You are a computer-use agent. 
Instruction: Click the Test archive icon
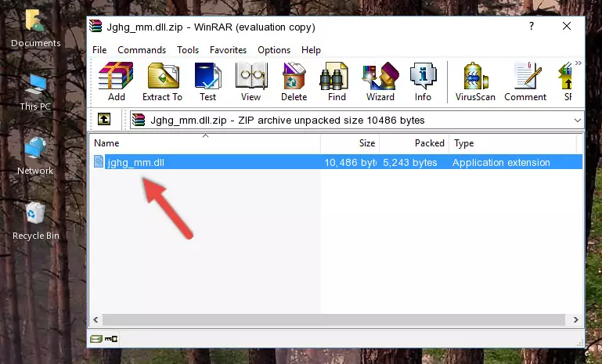(x=207, y=81)
